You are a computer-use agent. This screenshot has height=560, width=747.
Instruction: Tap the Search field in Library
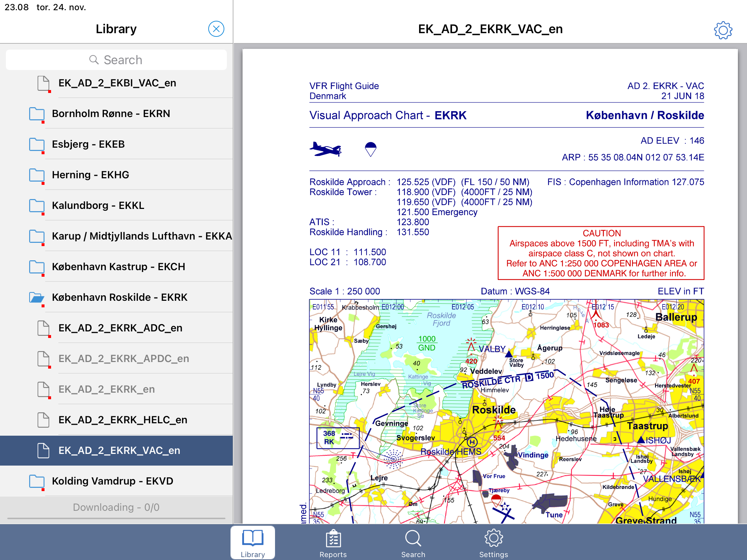point(116,60)
